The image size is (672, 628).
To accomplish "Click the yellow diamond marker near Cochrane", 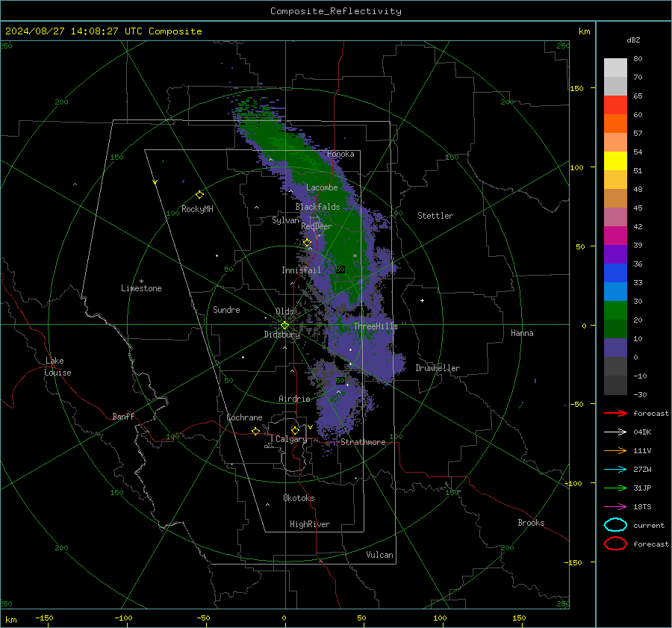I will click(x=255, y=431).
